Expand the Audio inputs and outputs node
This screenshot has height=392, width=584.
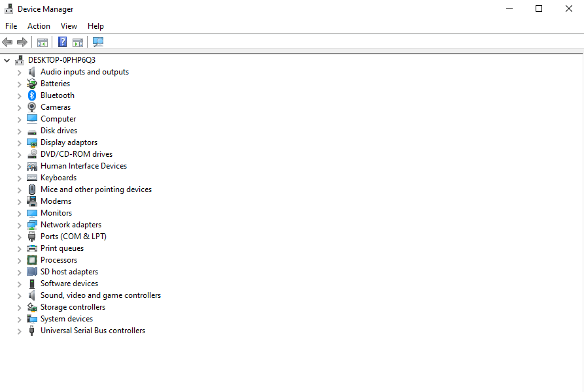(x=20, y=72)
